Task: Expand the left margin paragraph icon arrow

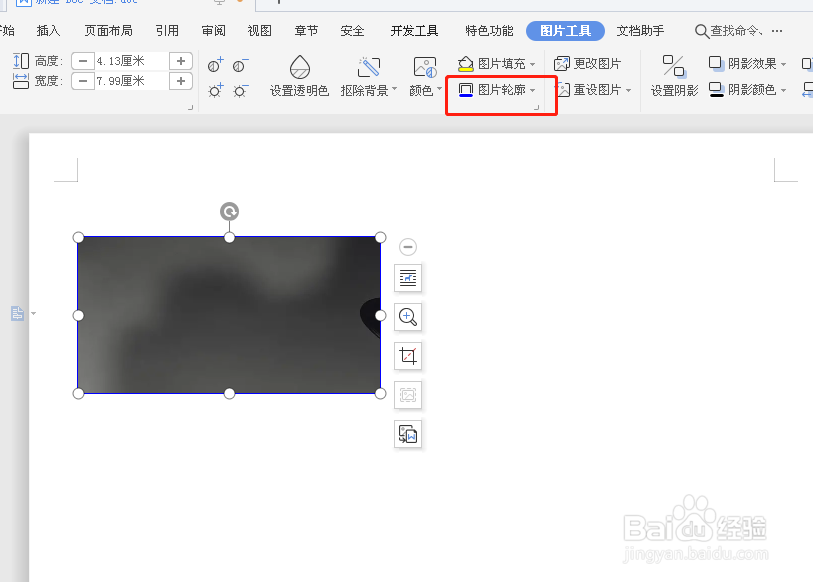Action: pyautogui.click(x=34, y=313)
